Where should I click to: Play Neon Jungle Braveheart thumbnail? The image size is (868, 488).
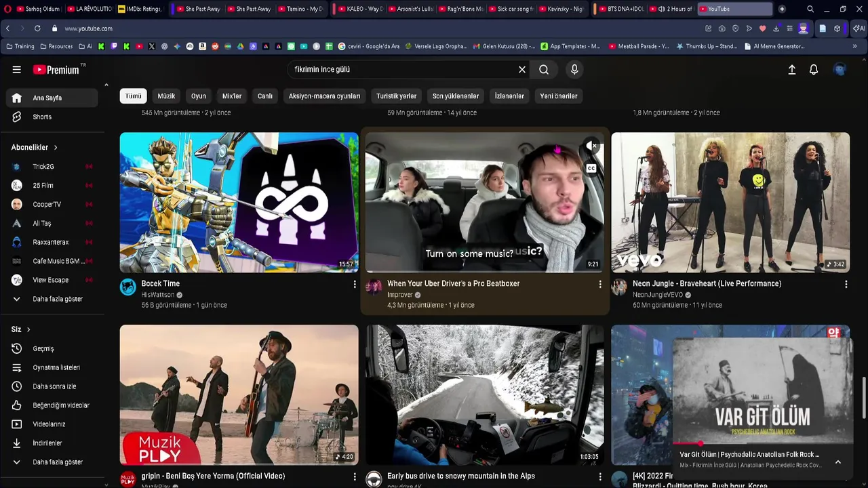point(730,203)
